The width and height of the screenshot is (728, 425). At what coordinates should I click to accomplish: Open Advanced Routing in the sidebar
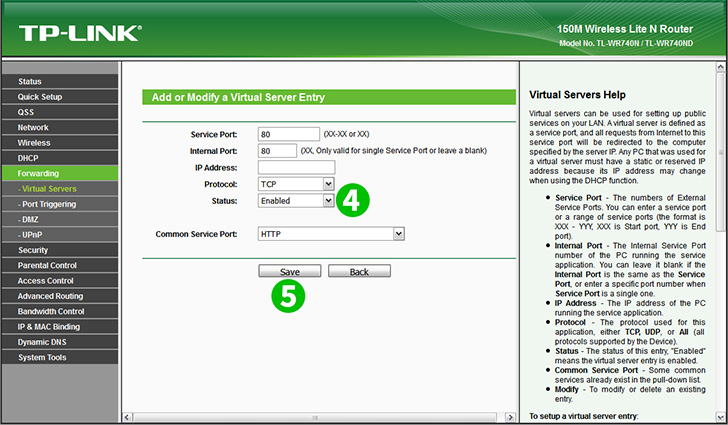60,296
